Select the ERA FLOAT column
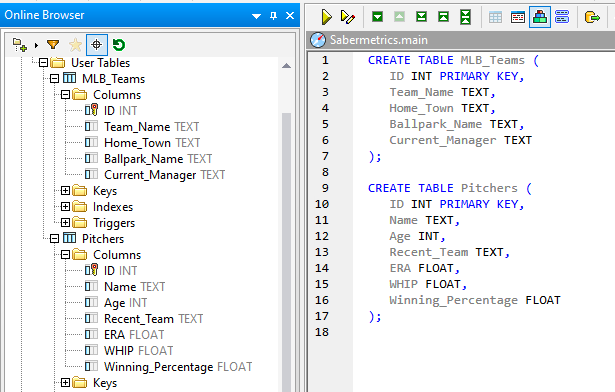The height and width of the screenshot is (392, 615). coord(134,335)
